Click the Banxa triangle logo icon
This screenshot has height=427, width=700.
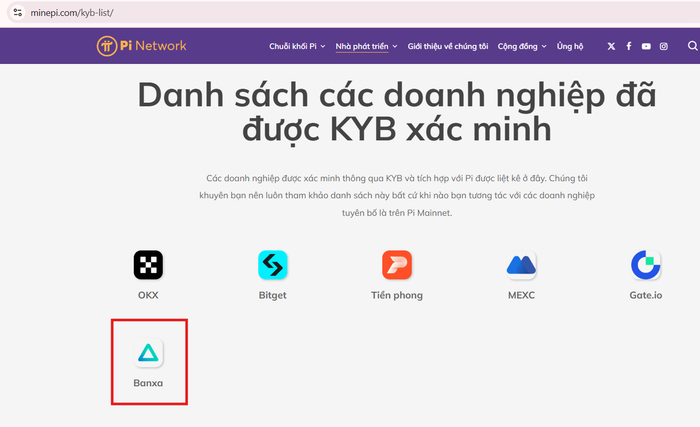tap(148, 352)
